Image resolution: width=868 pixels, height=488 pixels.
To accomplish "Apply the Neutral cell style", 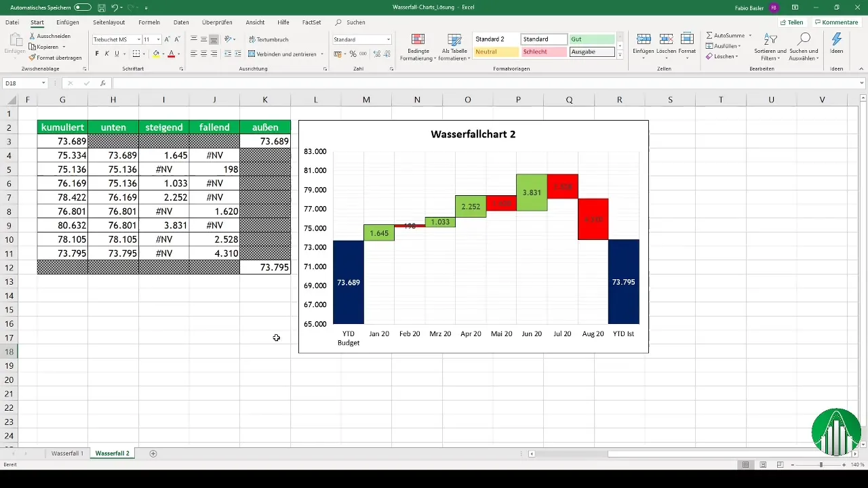I will (x=496, y=52).
